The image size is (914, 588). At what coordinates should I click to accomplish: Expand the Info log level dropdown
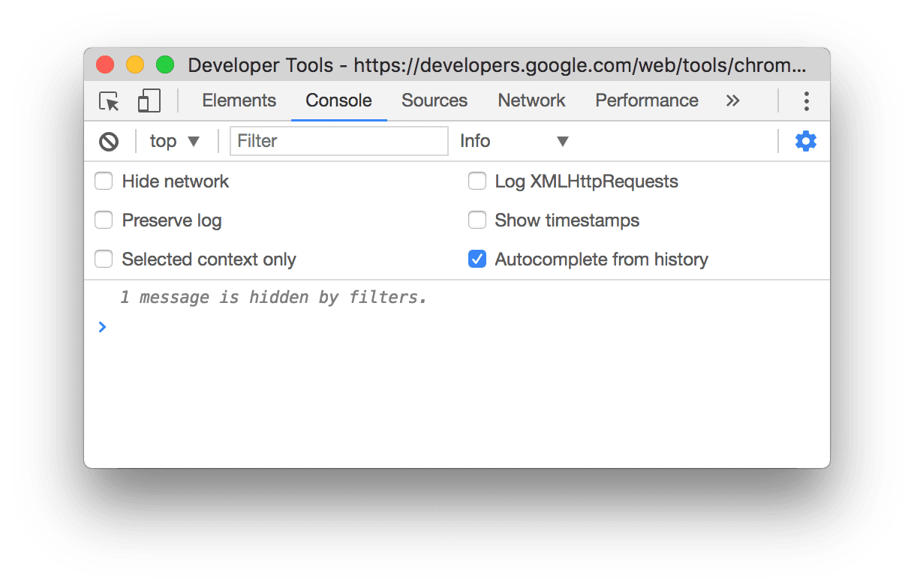pos(514,141)
